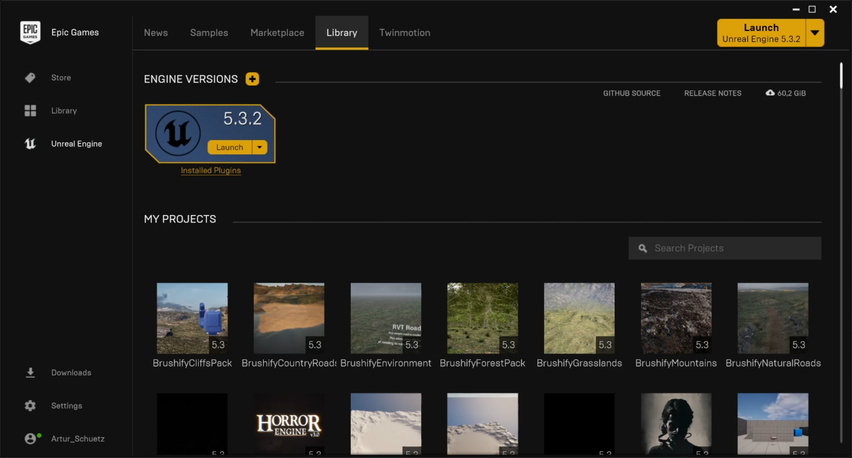Minimize the Epic Games launcher window
Viewport: 852px width, 458px height.
796,9
